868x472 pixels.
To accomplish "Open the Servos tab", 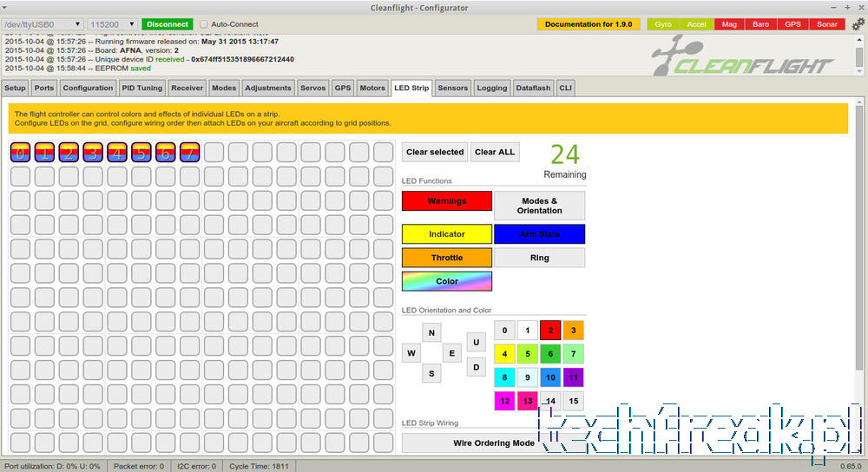I will [x=312, y=88].
